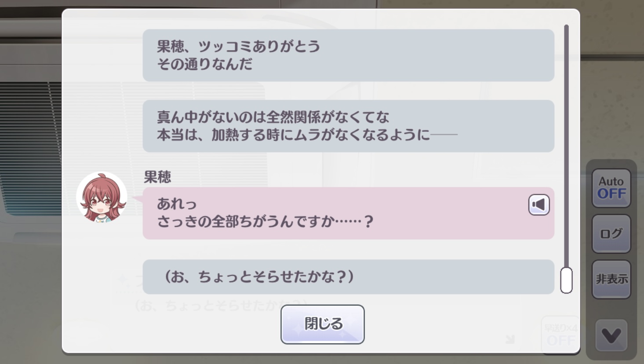Toggle the faded 早送り×4 OFF button
The height and width of the screenshot is (364, 644).
(x=560, y=334)
